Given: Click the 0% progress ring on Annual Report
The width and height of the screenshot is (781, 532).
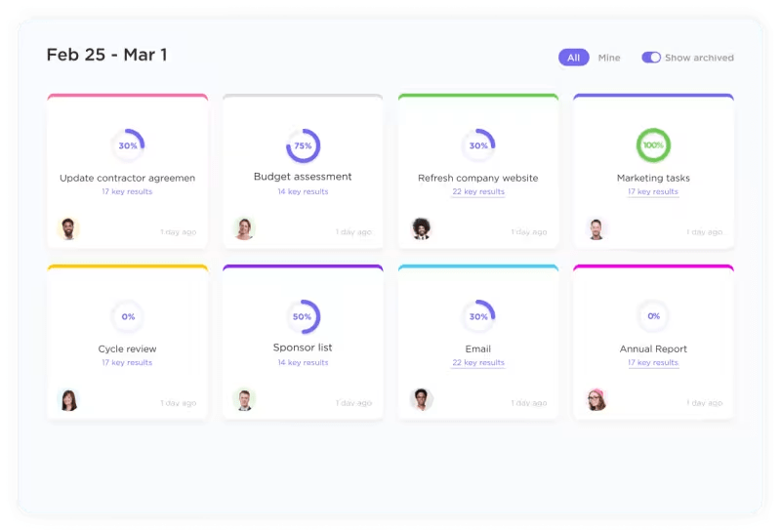Looking at the screenshot, I should 653,316.
